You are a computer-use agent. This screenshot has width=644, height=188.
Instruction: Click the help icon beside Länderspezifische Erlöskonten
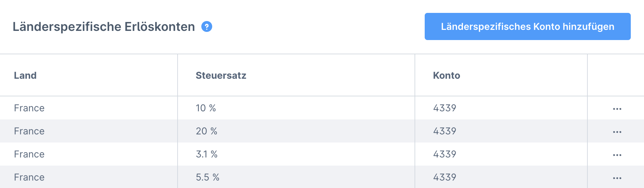[x=207, y=26]
